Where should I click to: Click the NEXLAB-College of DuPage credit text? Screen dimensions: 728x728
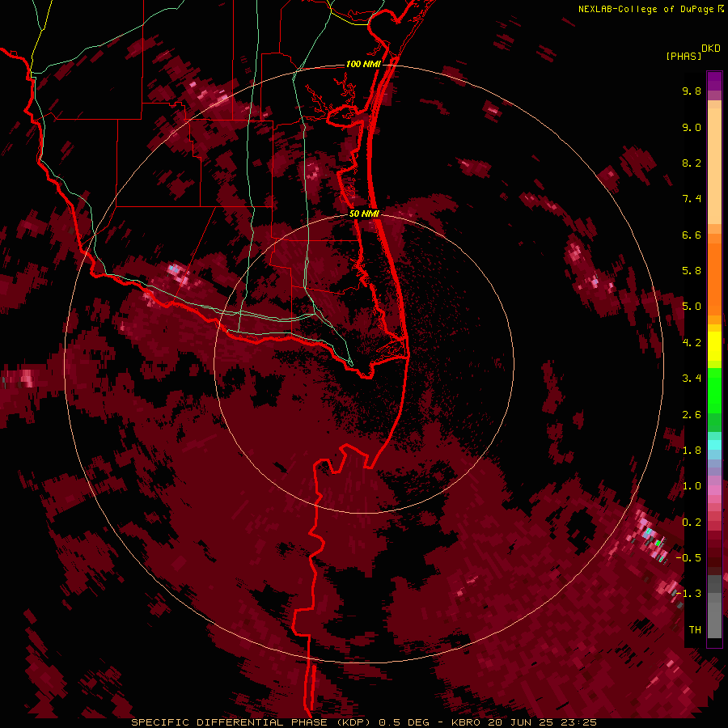click(x=648, y=9)
